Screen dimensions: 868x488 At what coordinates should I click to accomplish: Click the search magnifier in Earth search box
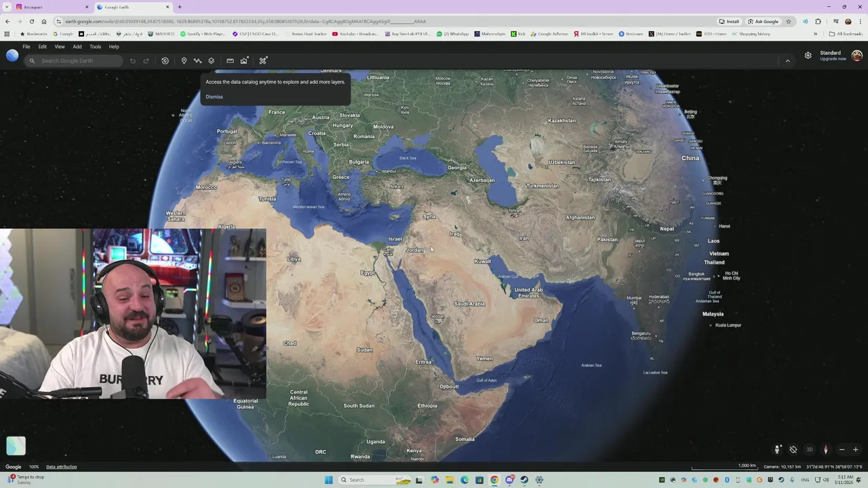point(32,61)
